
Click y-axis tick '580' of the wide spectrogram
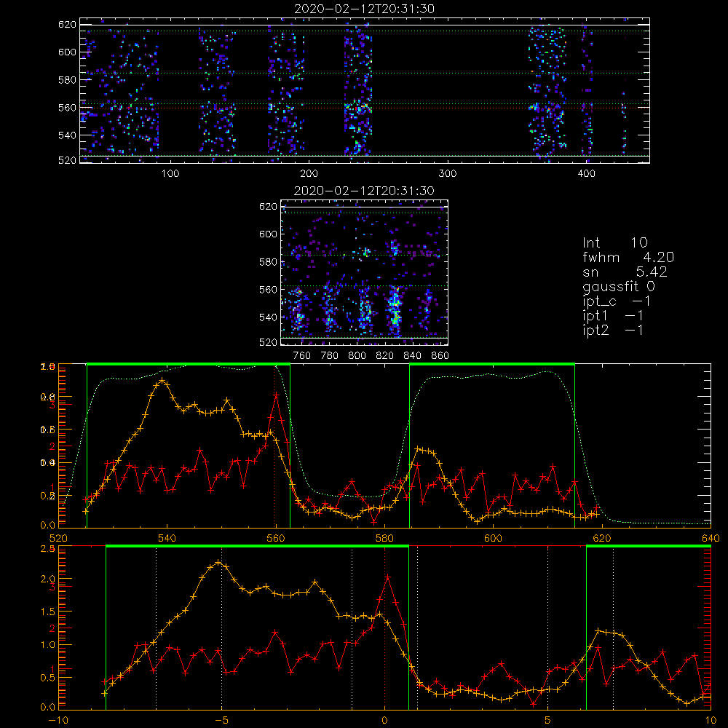(67, 80)
